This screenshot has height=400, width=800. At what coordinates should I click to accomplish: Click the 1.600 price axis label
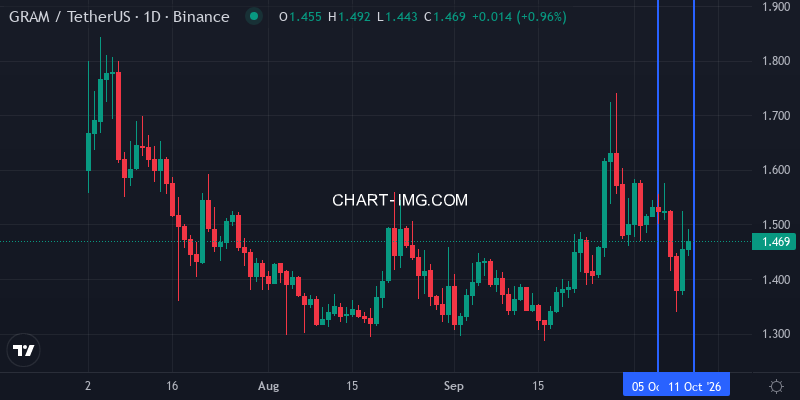776,170
